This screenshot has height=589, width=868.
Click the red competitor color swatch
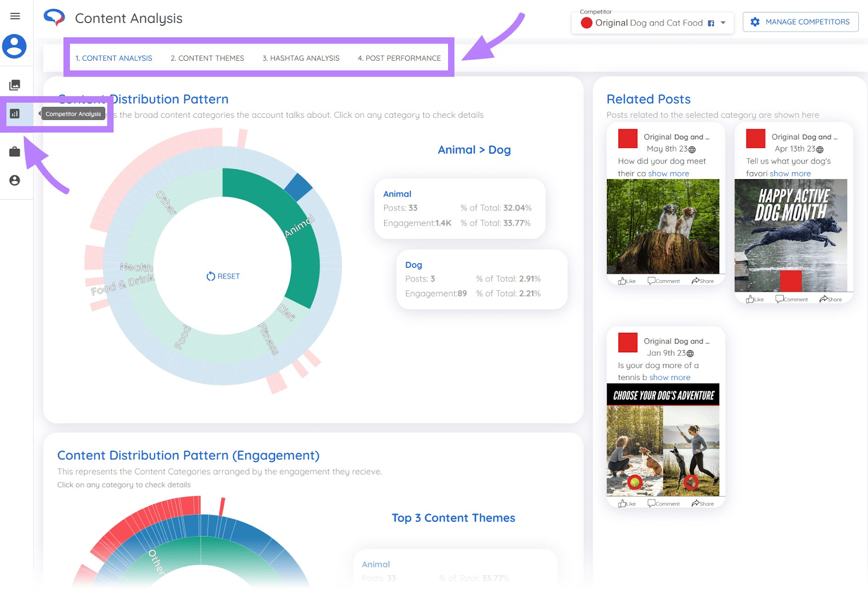click(586, 23)
